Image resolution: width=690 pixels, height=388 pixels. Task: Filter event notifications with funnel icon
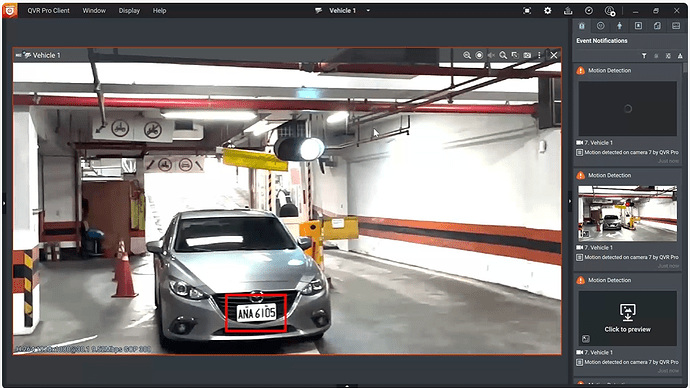644,56
